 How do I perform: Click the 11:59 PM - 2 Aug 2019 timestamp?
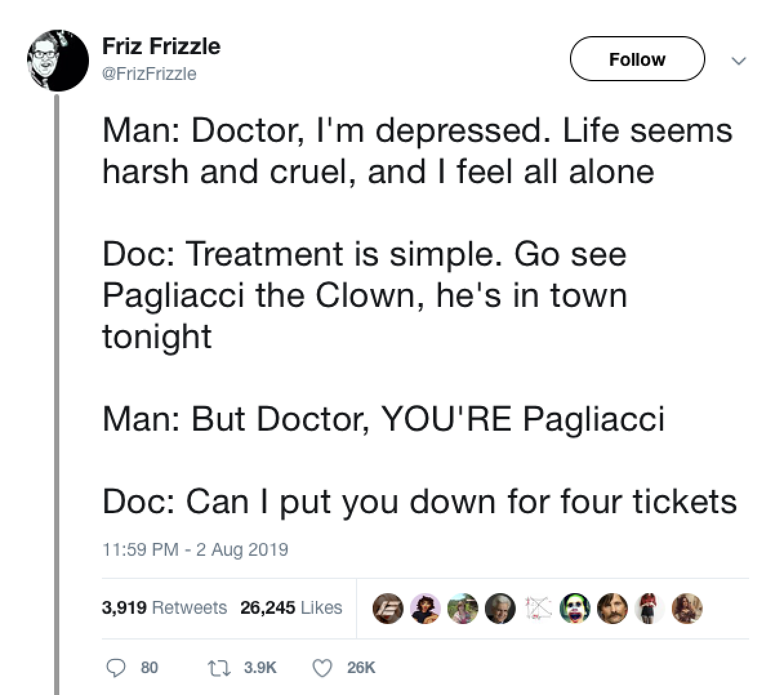(x=195, y=549)
